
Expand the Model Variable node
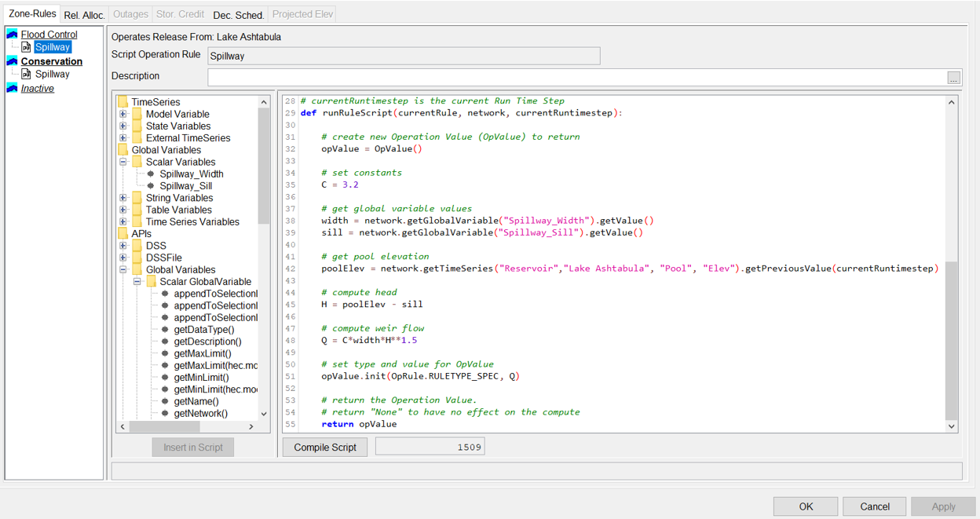click(123, 115)
